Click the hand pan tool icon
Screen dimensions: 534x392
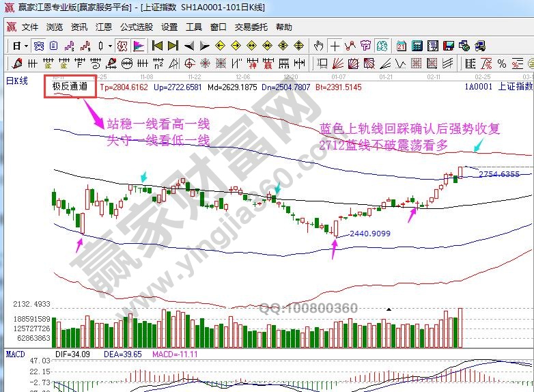coord(318,46)
